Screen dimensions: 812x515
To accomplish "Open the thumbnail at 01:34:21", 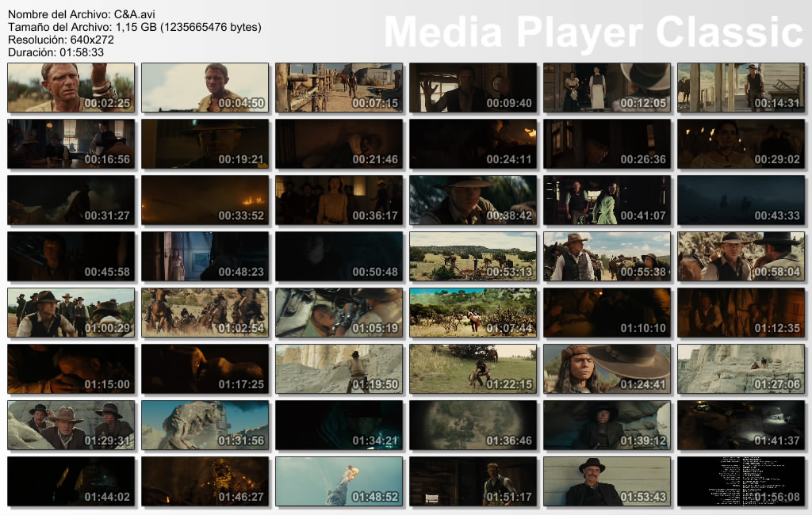I will [339, 425].
